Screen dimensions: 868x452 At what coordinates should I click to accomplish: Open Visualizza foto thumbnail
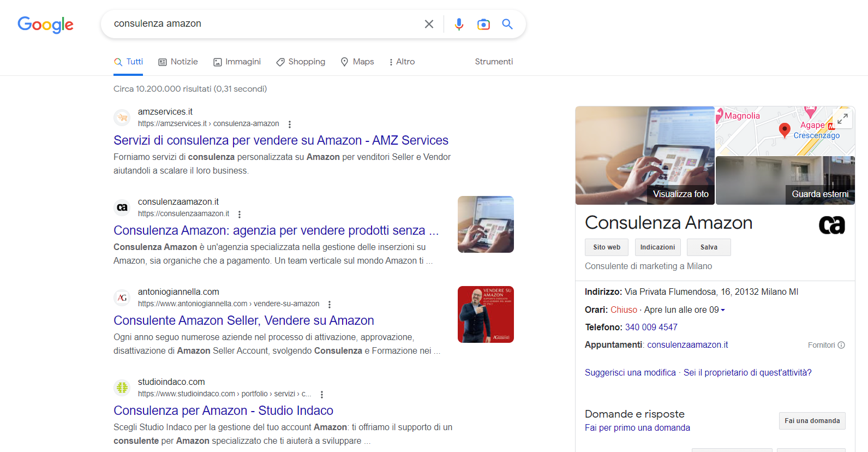[x=645, y=156]
